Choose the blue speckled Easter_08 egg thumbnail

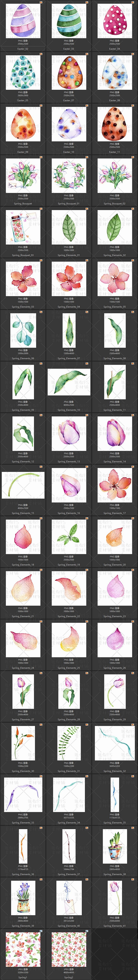[x=115, y=73]
